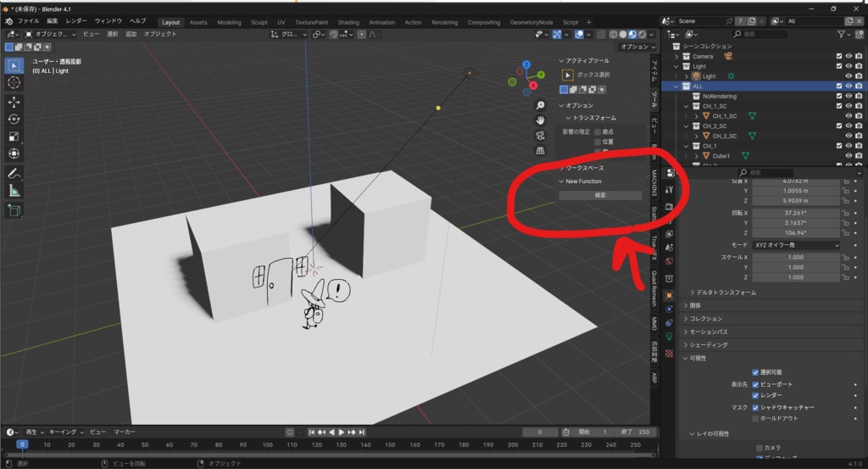
Task: Click the マーカー timeline menu
Action: pyautogui.click(x=125, y=432)
